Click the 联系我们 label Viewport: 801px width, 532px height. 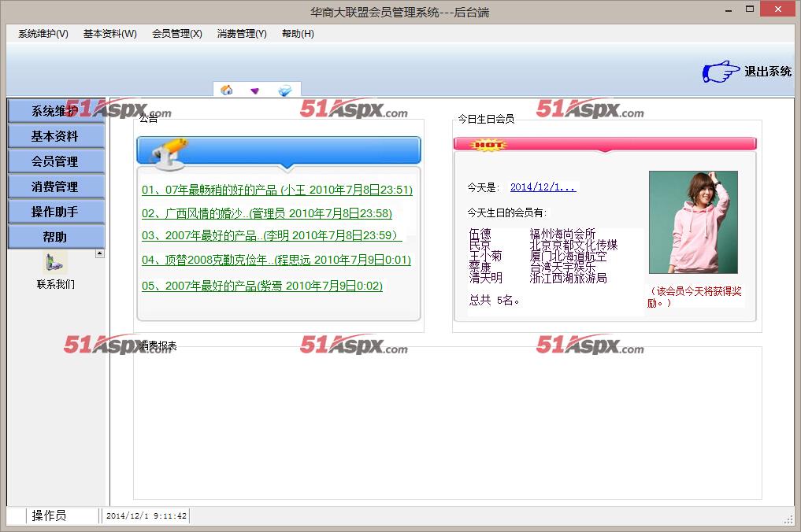pyautogui.click(x=56, y=284)
